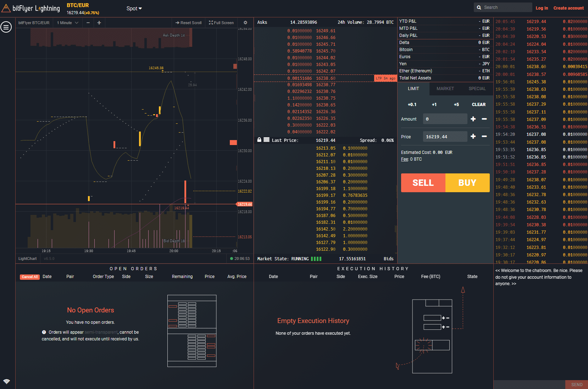588x389 pixels.
Task: Add +0.1 to order amount
Action: click(x=412, y=105)
